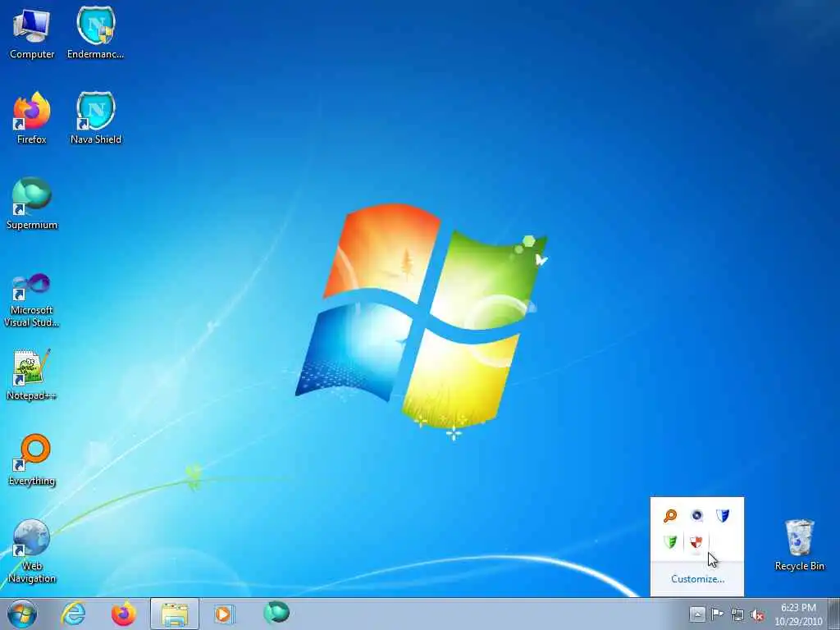Open Windows Explorer from the taskbar
The image size is (840, 630).
[x=175, y=614]
